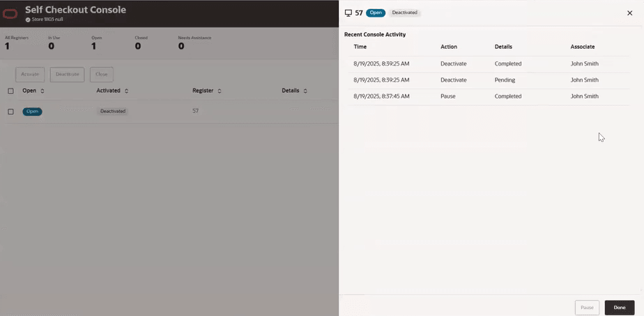Sort by the Details column arrows

pyautogui.click(x=305, y=91)
